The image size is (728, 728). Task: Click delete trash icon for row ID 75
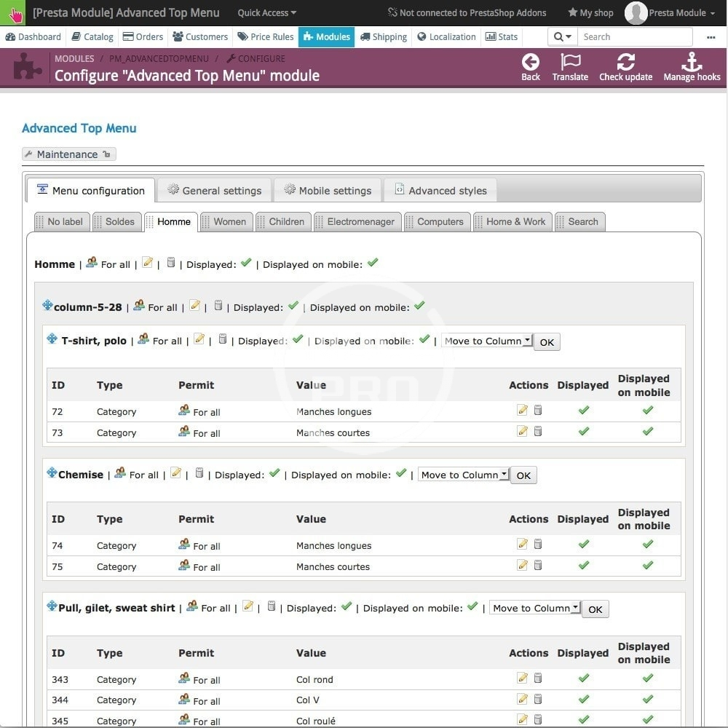[x=538, y=565]
